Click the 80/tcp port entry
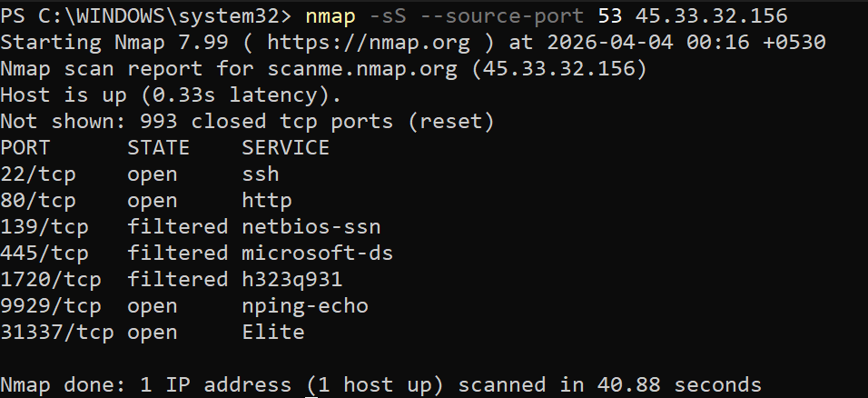Screen dimensions: 868x398 38,200
